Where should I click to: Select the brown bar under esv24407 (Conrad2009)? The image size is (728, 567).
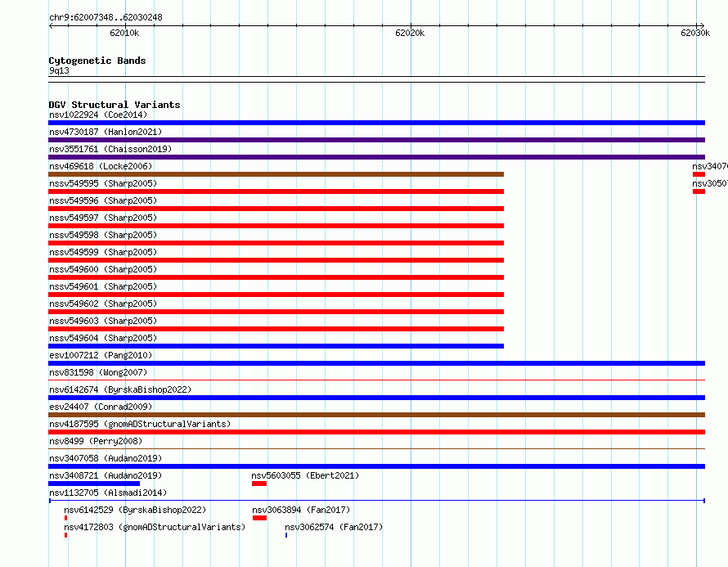coord(376,415)
